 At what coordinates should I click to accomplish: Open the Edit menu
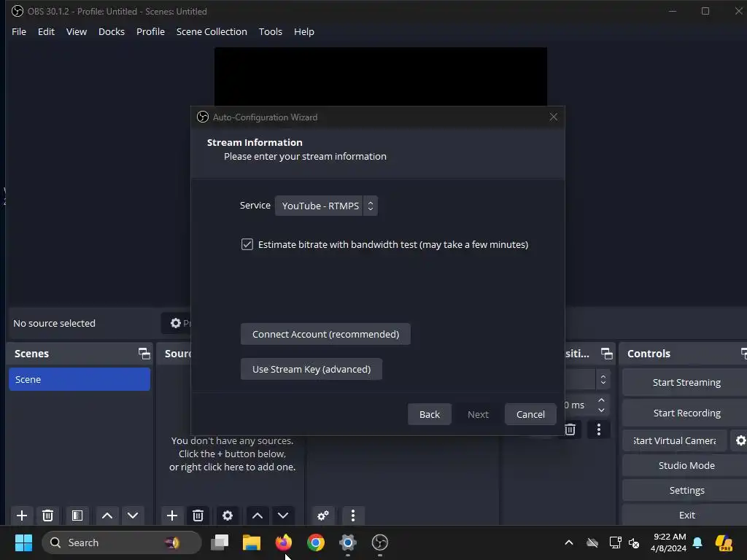tap(46, 31)
